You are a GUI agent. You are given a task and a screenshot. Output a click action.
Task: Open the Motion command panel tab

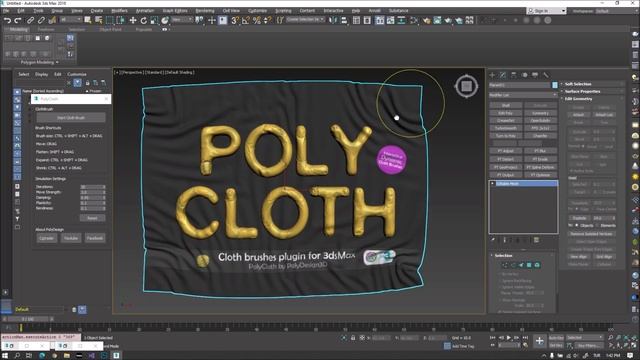(524, 75)
